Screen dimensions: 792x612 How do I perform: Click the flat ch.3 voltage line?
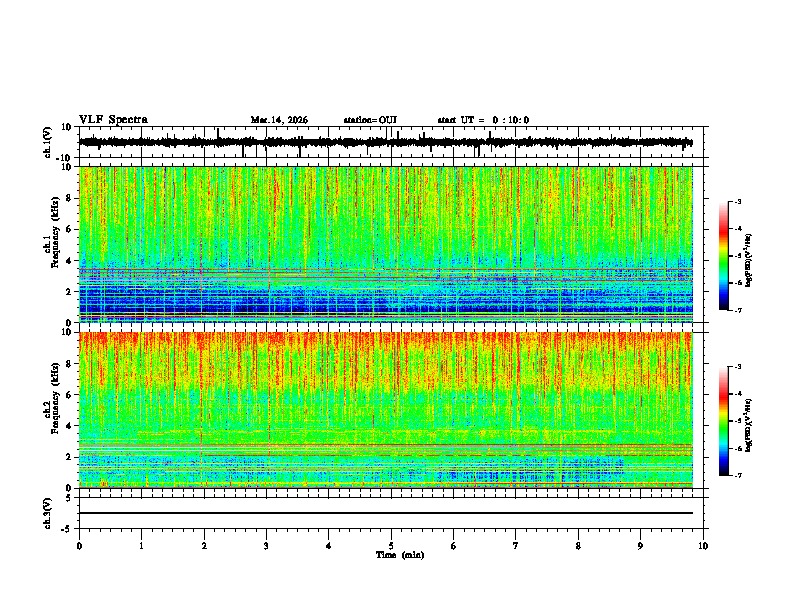pyautogui.click(x=385, y=513)
